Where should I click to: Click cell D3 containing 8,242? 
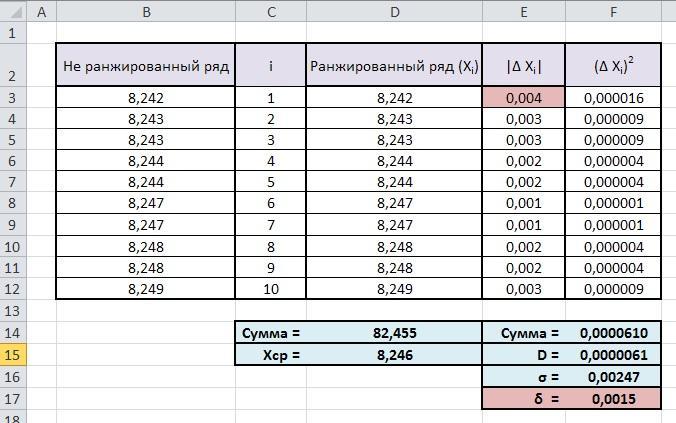click(394, 97)
